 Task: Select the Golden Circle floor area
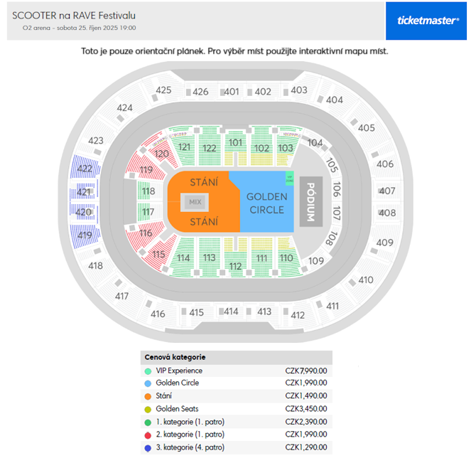click(x=266, y=203)
